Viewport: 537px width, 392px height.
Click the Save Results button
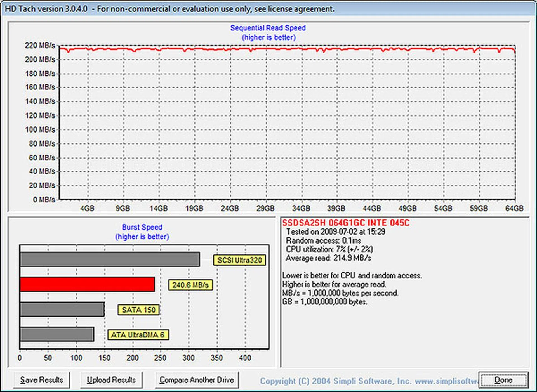click(x=41, y=380)
